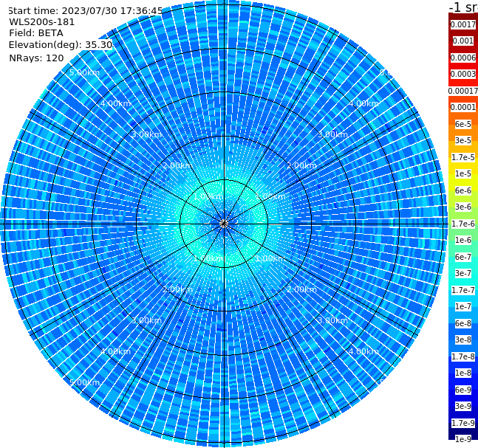This screenshot has width=478, height=448.
Task: Click the 3e-8 colorbar label
Action: pos(463,340)
